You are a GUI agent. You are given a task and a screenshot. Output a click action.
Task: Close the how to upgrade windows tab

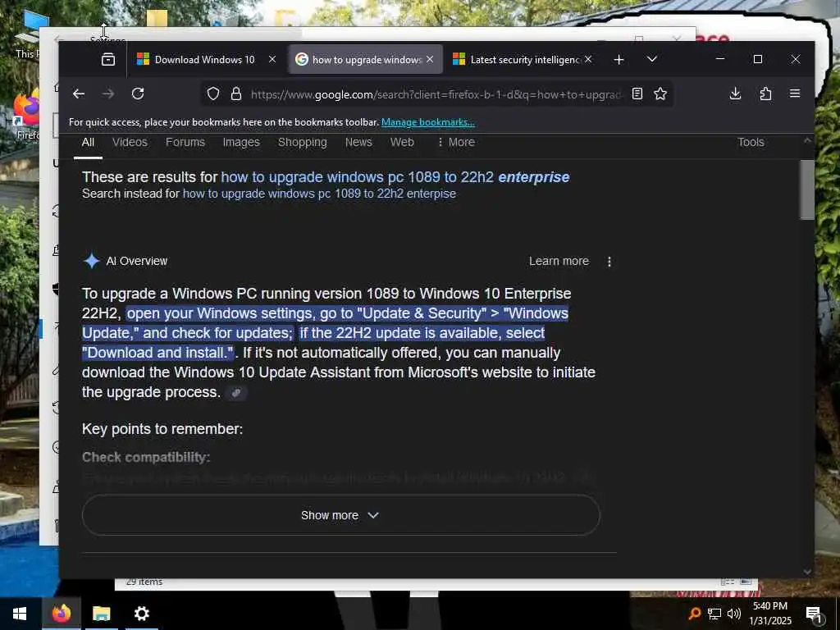coord(430,59)
